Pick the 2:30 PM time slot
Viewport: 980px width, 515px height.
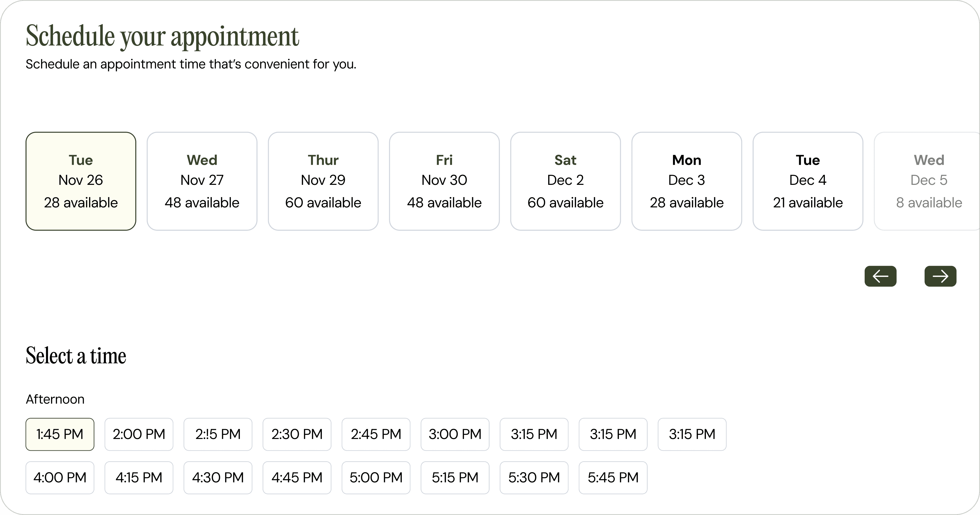(297, 434)
